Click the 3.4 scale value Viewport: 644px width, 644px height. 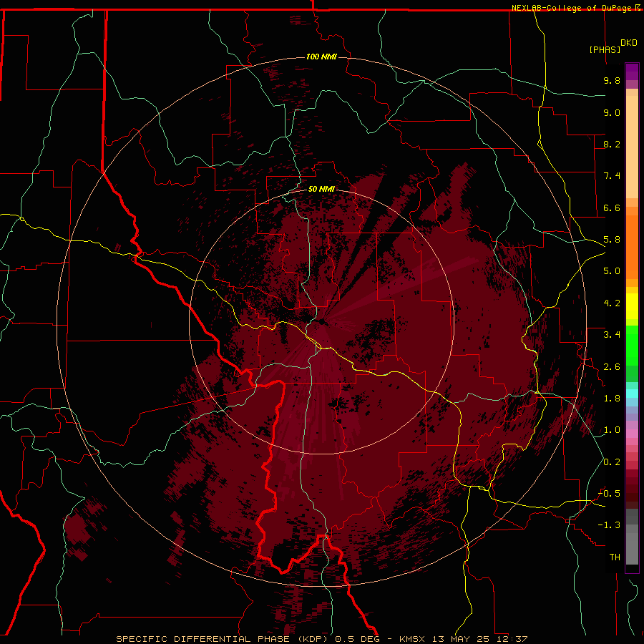(612, 335)
